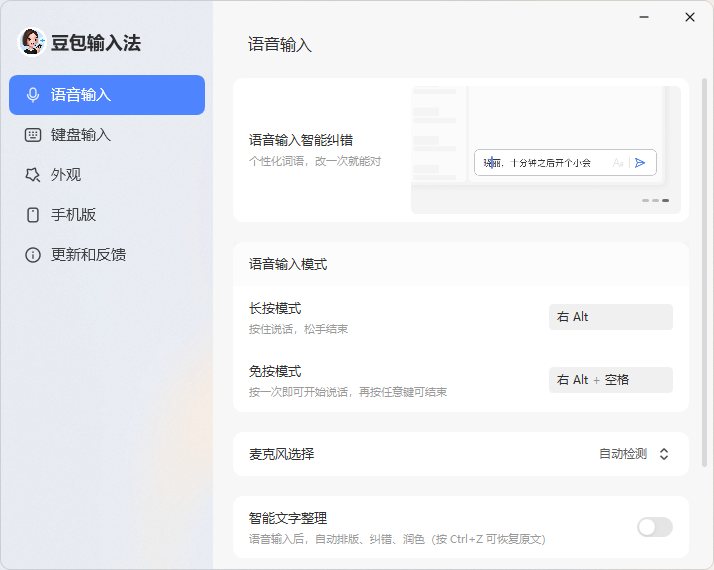Click the Doubao avatar logo icon

coord(31,42)
